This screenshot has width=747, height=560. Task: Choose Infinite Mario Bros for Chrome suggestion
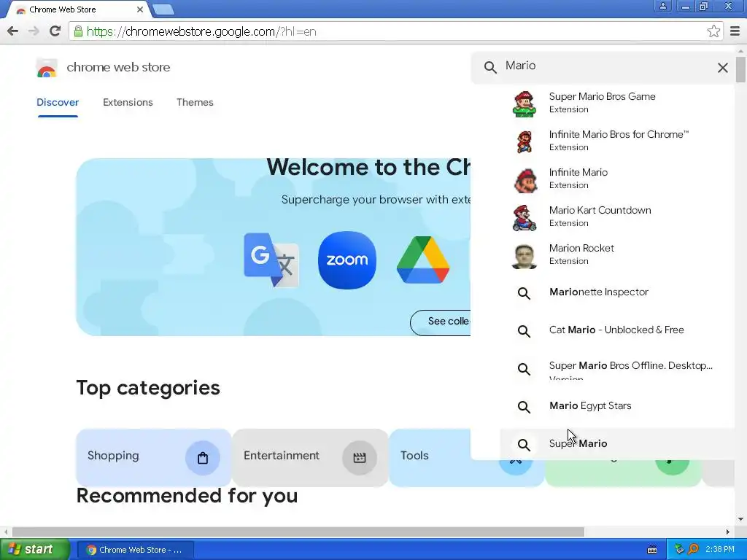[x=619, y=135]
